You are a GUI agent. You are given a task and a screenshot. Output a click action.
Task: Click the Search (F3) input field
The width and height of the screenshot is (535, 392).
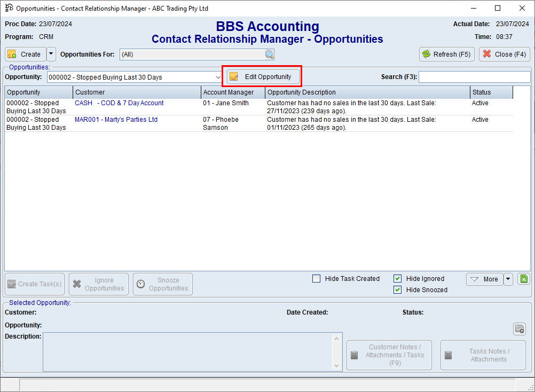click(474, 77)
